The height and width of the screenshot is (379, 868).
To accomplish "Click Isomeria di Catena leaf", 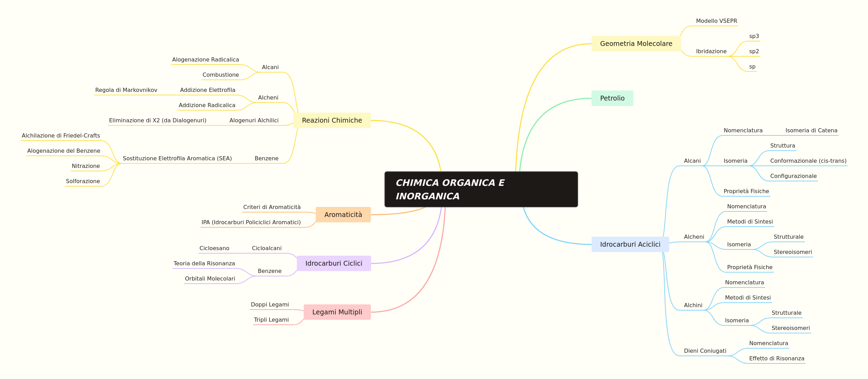I will point(811,131).
